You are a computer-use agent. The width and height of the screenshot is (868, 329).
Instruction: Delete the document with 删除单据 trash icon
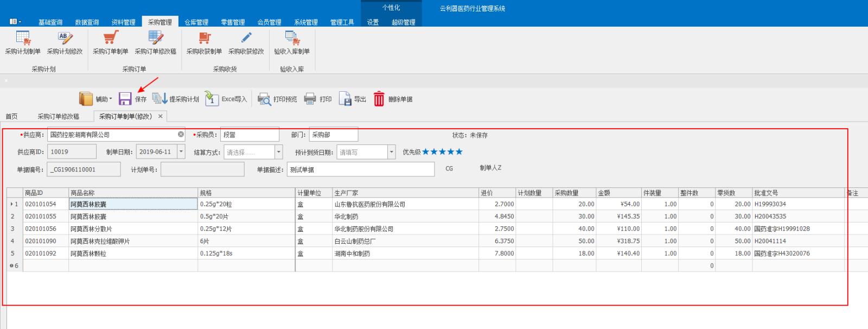pos(379,99)
